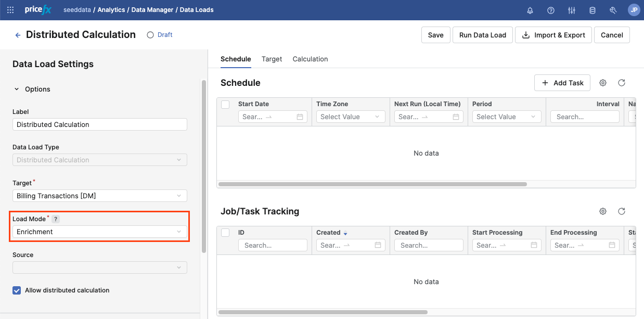The width and height of the screenshot is (644, 319).
Task: Click the Run Data Load button
Action: (x=482, y=35)
